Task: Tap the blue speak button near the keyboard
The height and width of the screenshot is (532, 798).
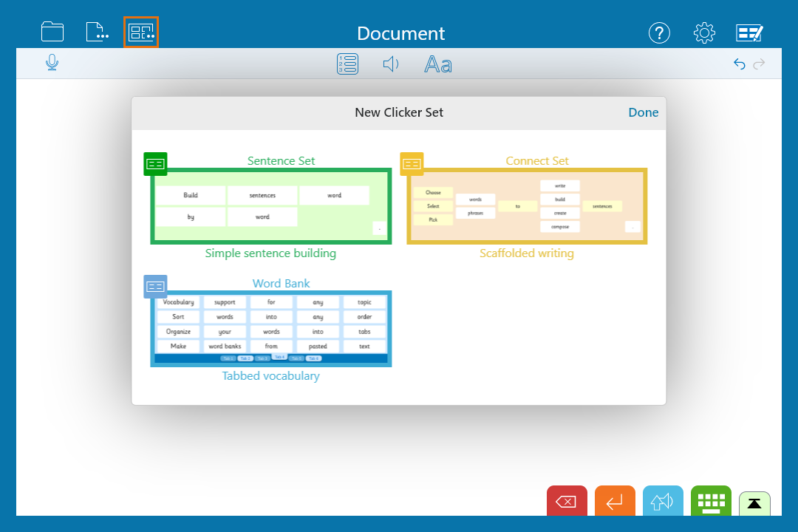Action: coord(663,501)
